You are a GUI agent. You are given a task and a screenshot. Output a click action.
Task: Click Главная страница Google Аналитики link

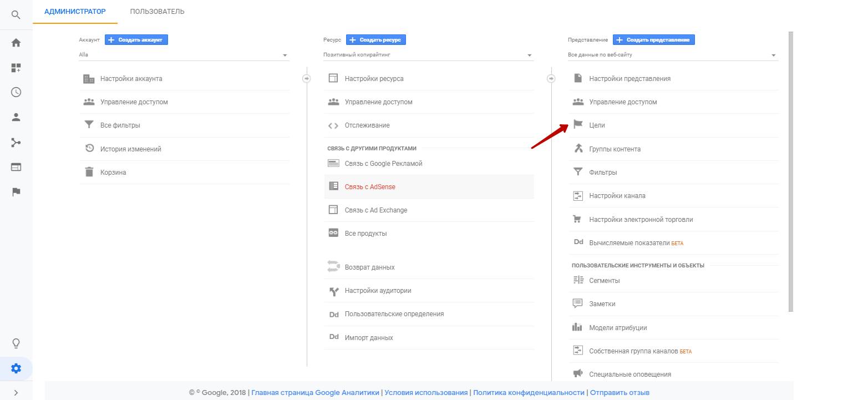point(315,392)
